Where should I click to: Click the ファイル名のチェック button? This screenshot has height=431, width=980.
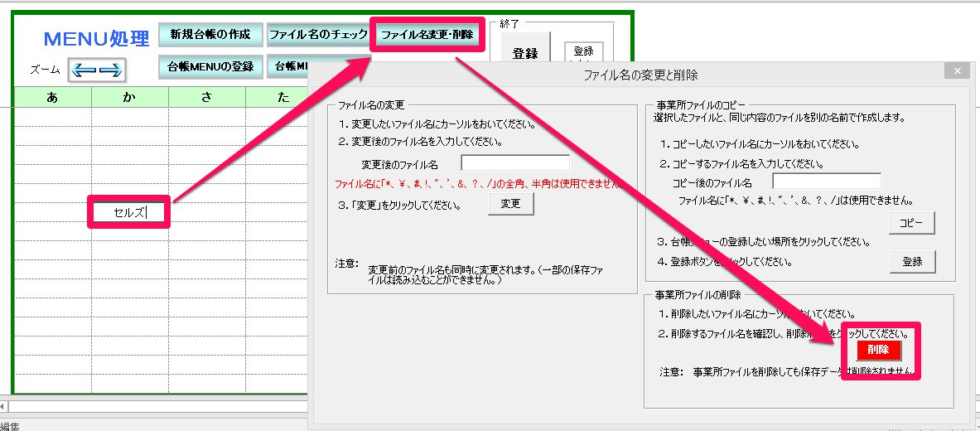pyautogui.click(x=317, y=35)
